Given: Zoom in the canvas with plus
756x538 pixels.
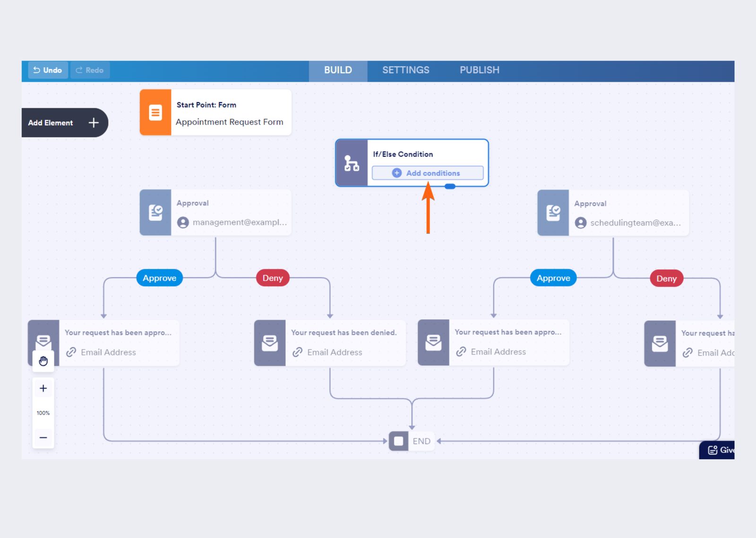Looking at the screenshot, I should (x=43, y=389).
